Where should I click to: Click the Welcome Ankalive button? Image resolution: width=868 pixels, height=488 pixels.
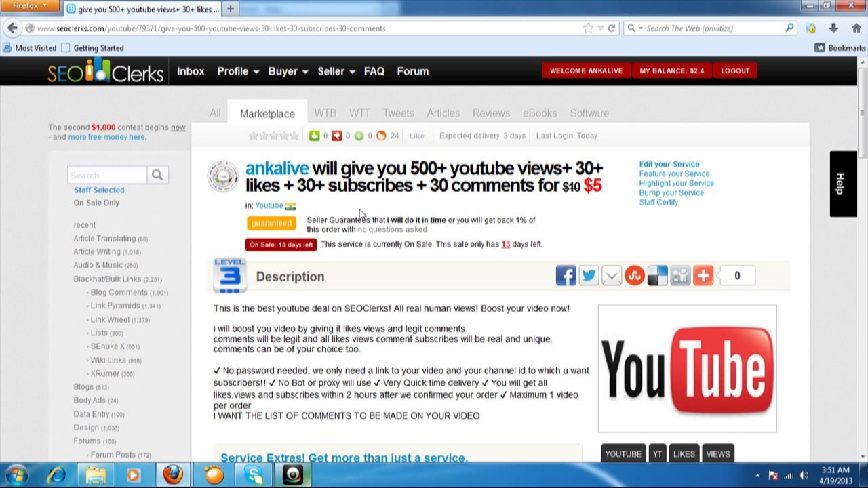tap(586, 70)
